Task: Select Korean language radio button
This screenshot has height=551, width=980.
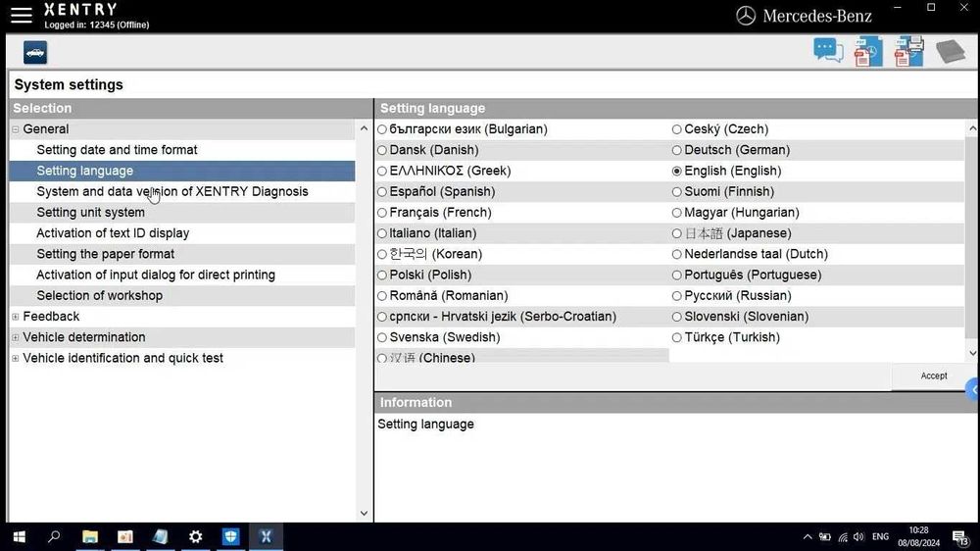Action: click(x=382, y=255)
